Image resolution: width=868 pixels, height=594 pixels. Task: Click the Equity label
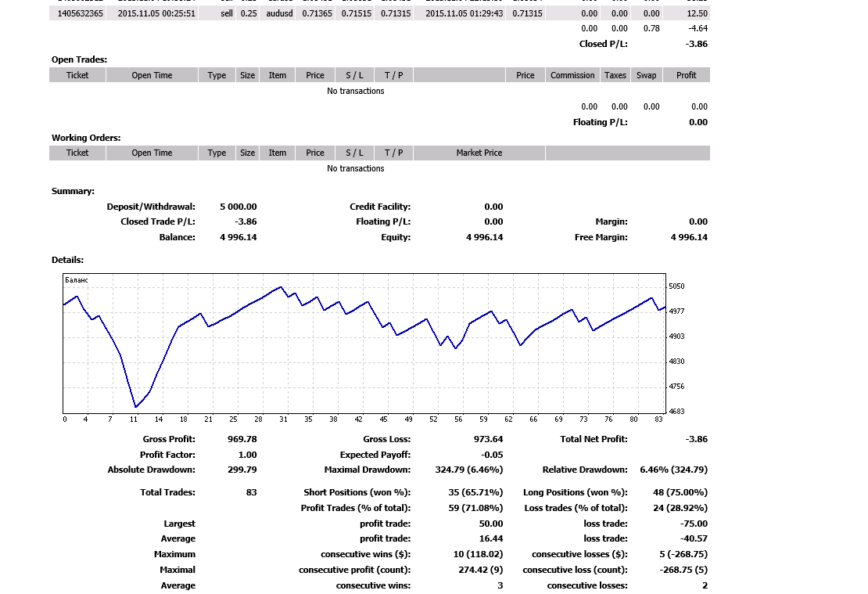[x=396, y=237]
